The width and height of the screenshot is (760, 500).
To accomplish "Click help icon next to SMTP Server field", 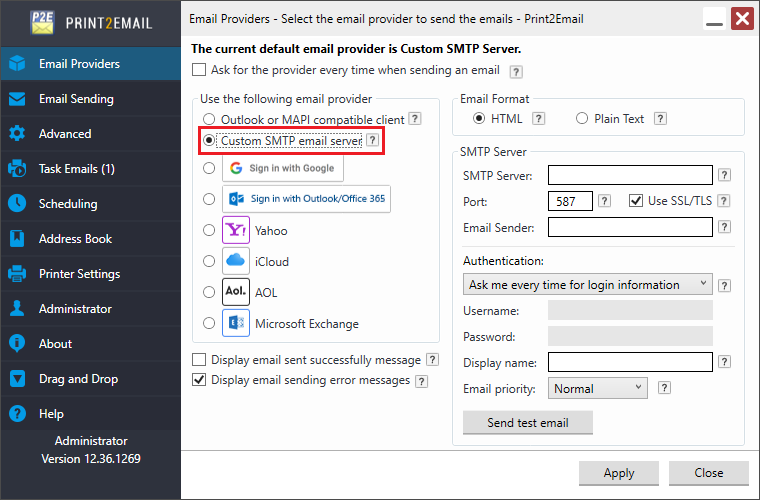I will [x=725, y=176].
